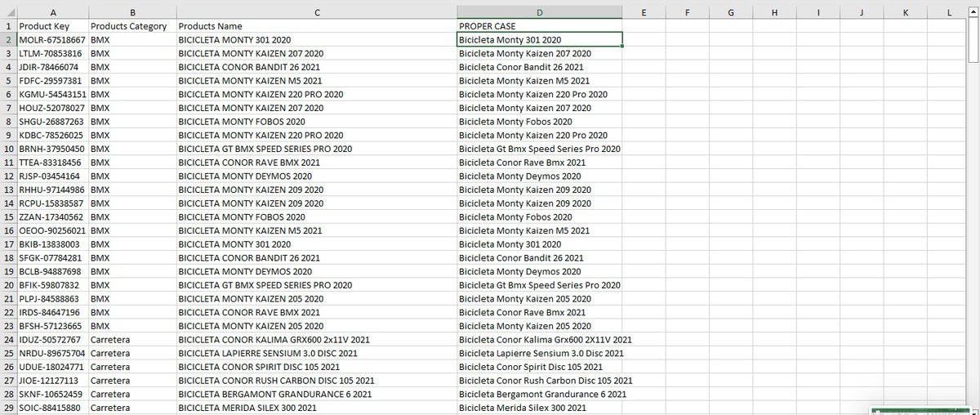Select the active cell 'Bicicleta Monty 301 2020' in row 2
This screenshot has width=980, height=415.
pyautogui.click(x=540, y=39)
